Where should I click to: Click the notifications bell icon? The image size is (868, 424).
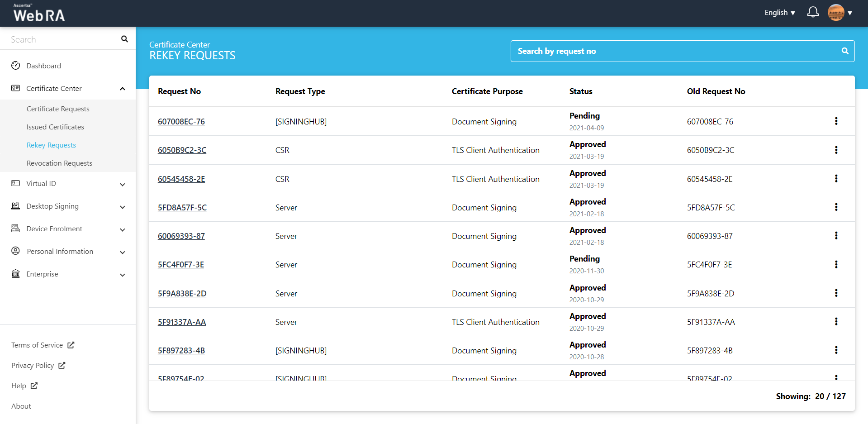(812, 12)
